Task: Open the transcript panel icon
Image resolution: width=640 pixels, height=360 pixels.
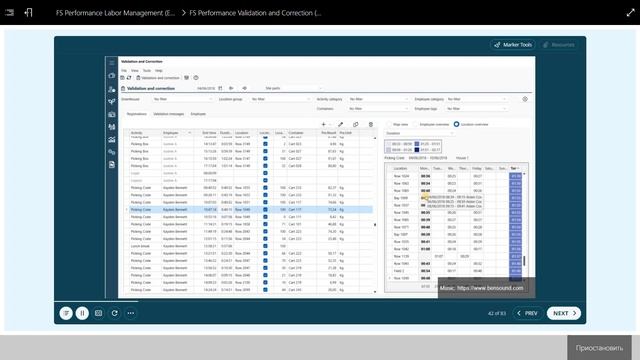Action: (66, 313)
